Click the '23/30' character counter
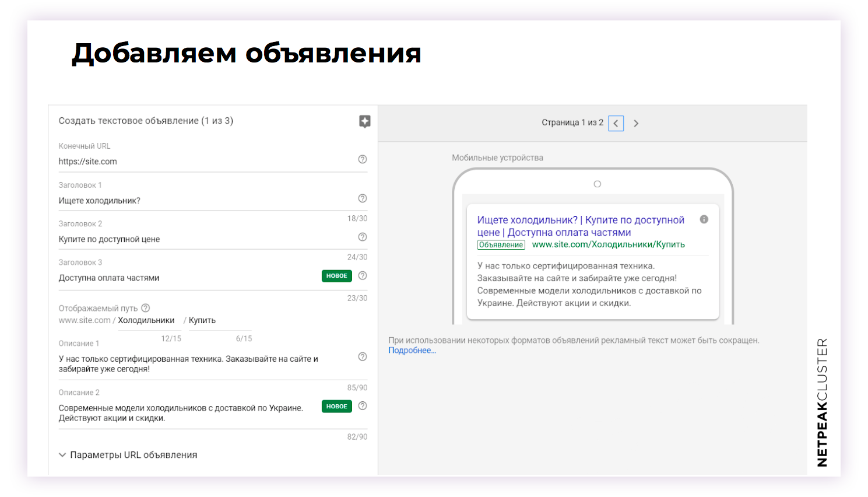The image size is (868, 497). 357,298
